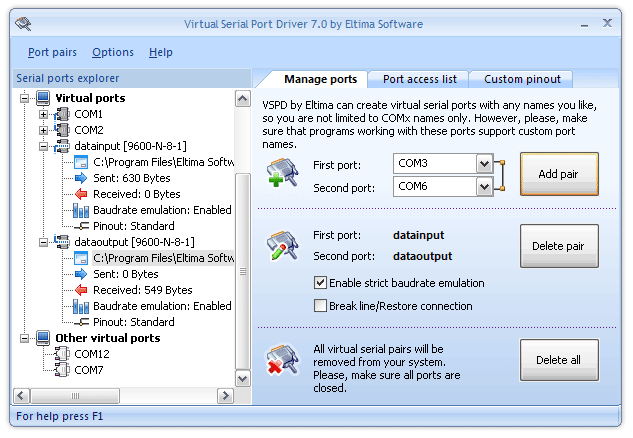Select the COM12 tree row
This screenshot has width=633, height=438.
[x=92, y=354]
